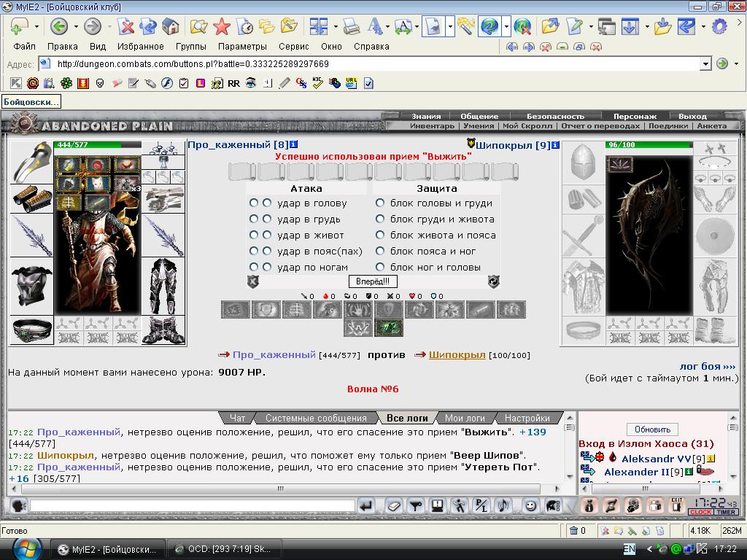
Task: Click the URL icon in plugin bar
Action: coord(352,83)
